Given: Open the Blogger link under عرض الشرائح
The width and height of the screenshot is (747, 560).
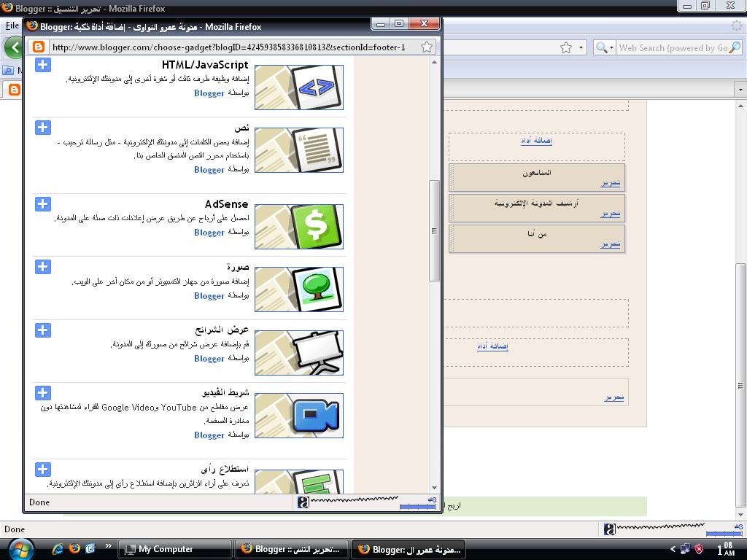Looking at the screenshot, I should (209, 359).
